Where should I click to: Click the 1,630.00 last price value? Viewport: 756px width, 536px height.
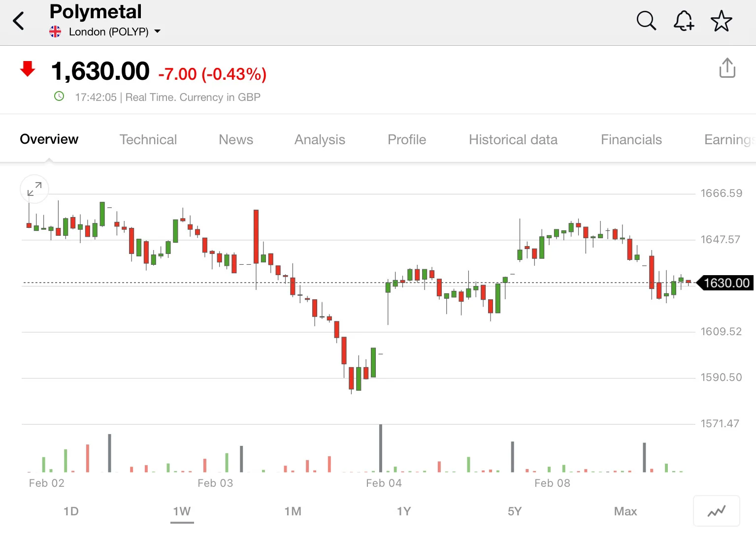tap(100, 71)
